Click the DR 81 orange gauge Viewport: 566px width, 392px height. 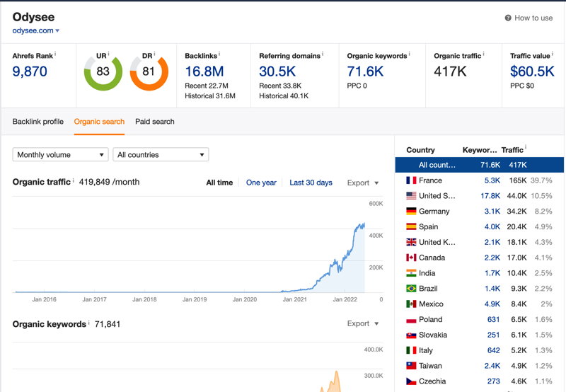pyautogui.click(x=149, y=71)
